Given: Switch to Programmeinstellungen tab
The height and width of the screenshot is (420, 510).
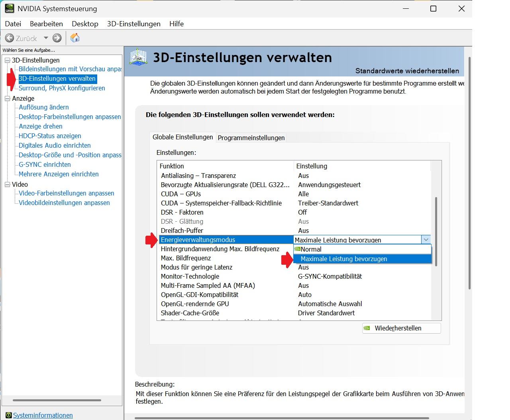Looking at the screenshot, I should pyautogui.click(x=251, y=138).
